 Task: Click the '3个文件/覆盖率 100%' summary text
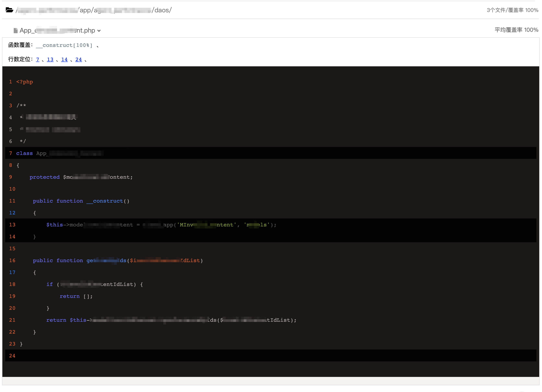pyautogui.click(x=512, y=10)
